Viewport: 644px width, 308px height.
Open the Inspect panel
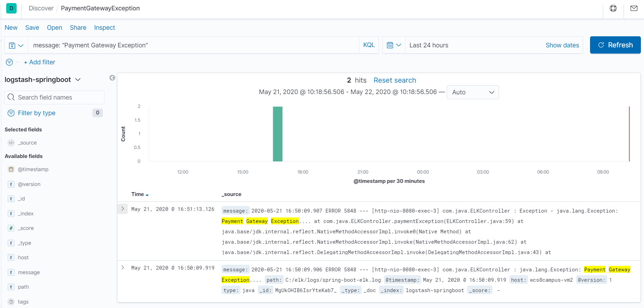(105, 28)
